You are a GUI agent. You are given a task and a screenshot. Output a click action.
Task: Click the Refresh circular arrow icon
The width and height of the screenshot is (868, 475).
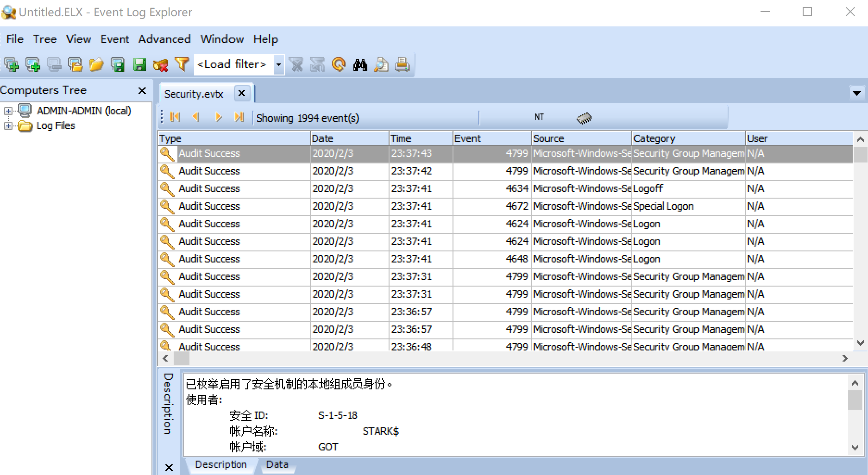pyautogui.click(x=339, y=64)
